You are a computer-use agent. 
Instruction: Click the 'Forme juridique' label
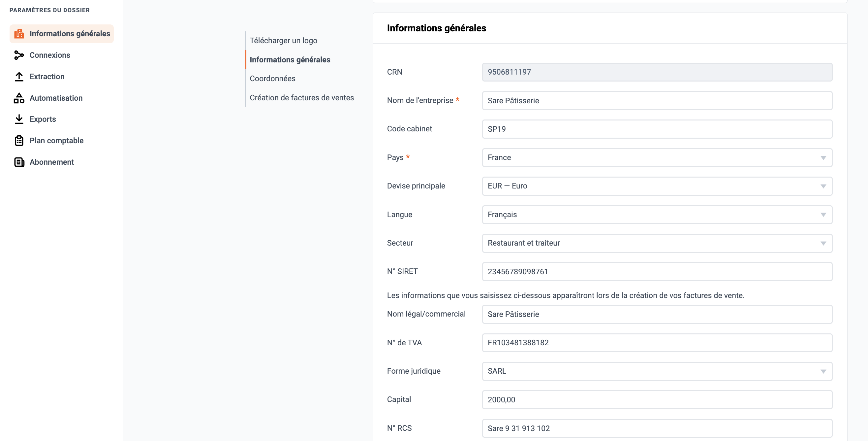coord(414,371)
